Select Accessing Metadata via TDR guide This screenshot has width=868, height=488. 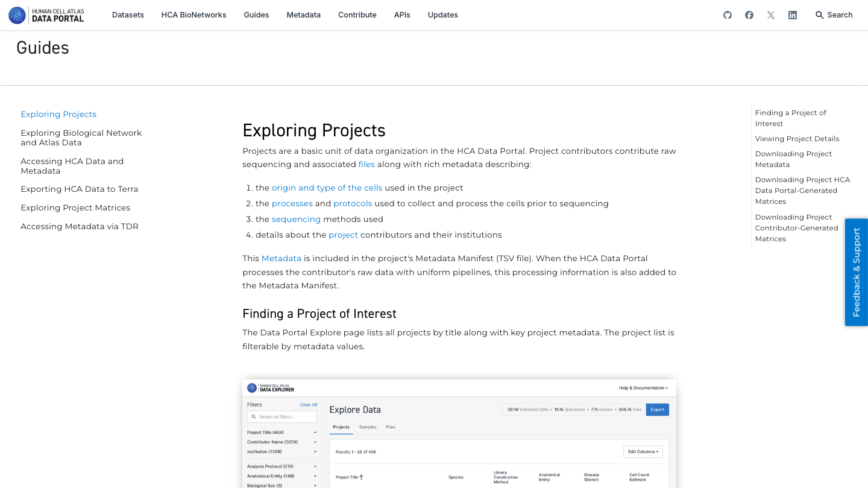click(79, 226)
